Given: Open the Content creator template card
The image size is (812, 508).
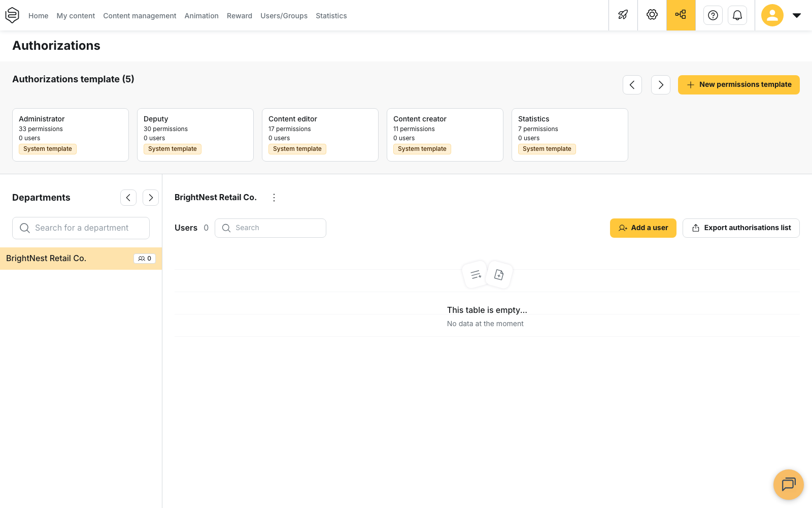Looking at the screenshot, I should click(445, 135).
